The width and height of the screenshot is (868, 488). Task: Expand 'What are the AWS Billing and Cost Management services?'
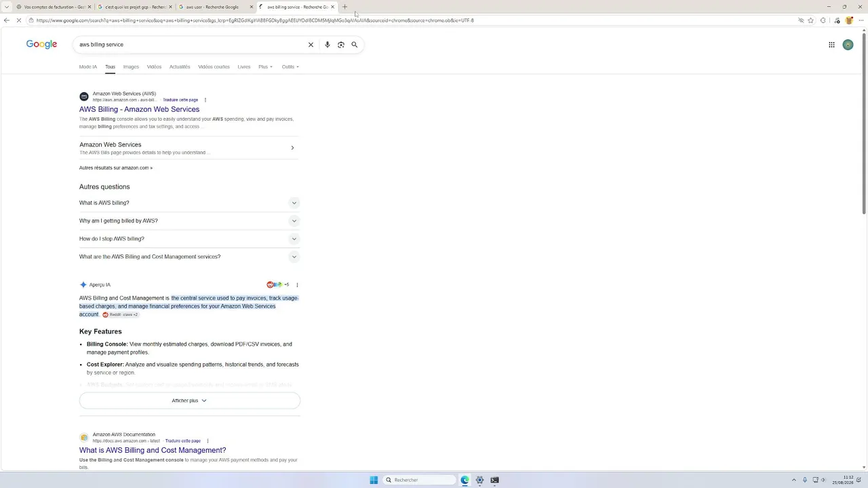point(189,257)
